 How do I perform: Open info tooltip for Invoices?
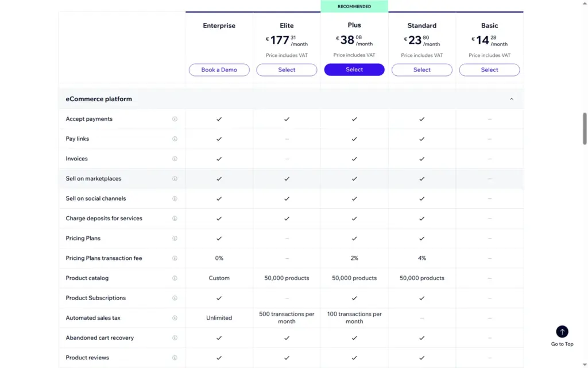pyautogui.click(x=175, y=159)
